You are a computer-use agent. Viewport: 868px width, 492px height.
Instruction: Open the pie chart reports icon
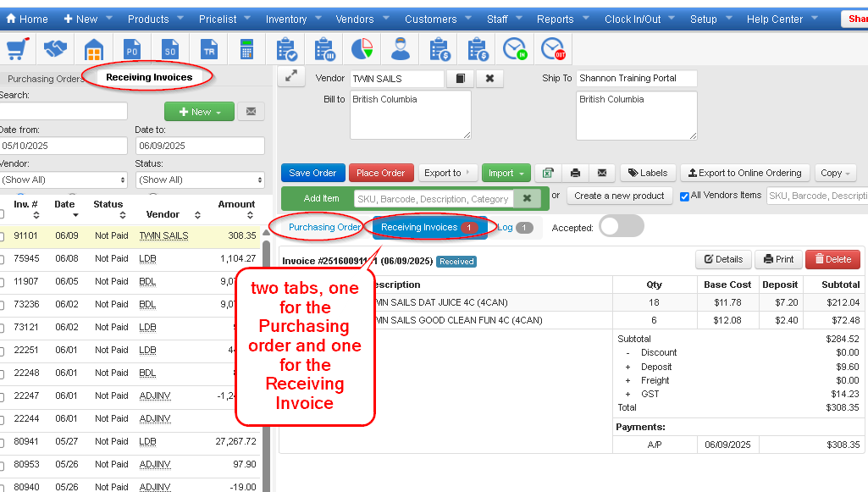362,49
